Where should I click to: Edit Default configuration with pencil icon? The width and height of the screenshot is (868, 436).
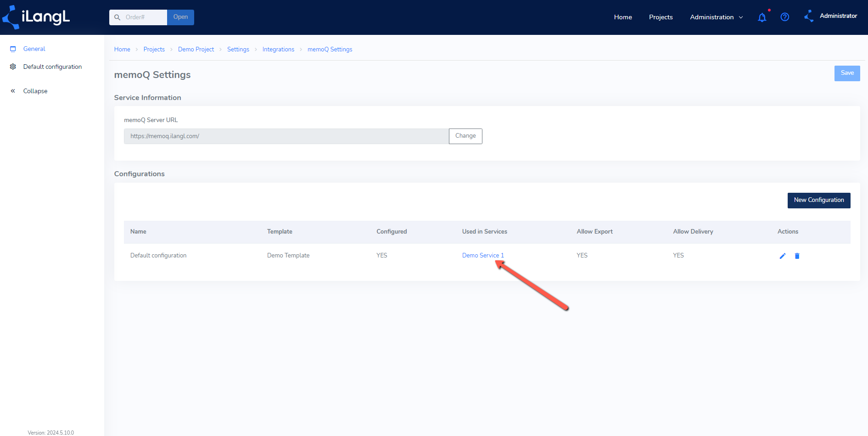tap(783, 256)
